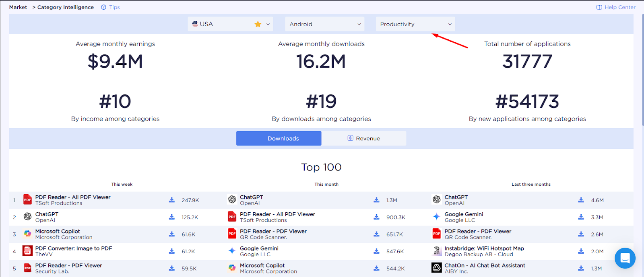Click the Top 100 heading
Viewport: 644px width, 277px height.
coord(321,167)
